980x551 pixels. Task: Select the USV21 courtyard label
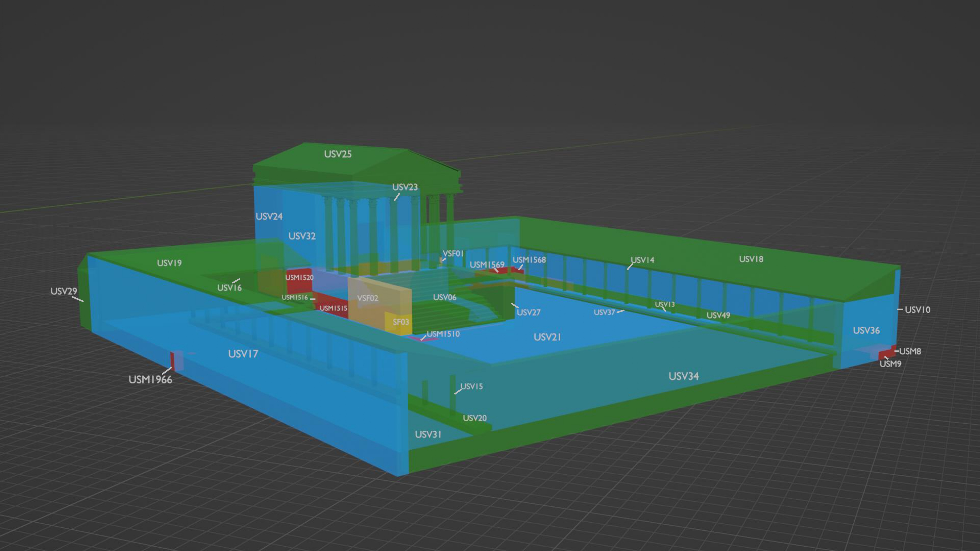[547, 337]
